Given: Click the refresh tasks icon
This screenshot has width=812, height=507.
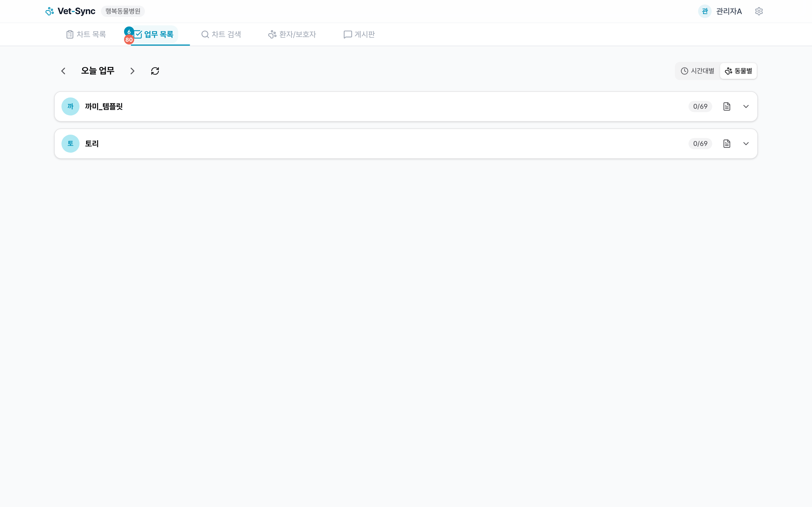Looking at the screenshot, I should pos(155,71).
